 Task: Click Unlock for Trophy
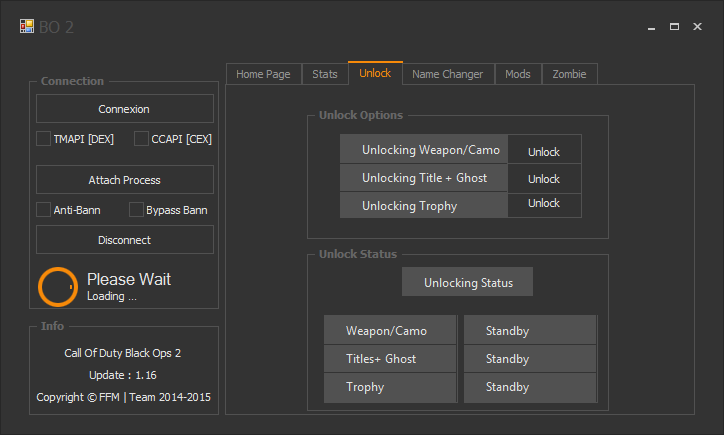pos(544,203)
